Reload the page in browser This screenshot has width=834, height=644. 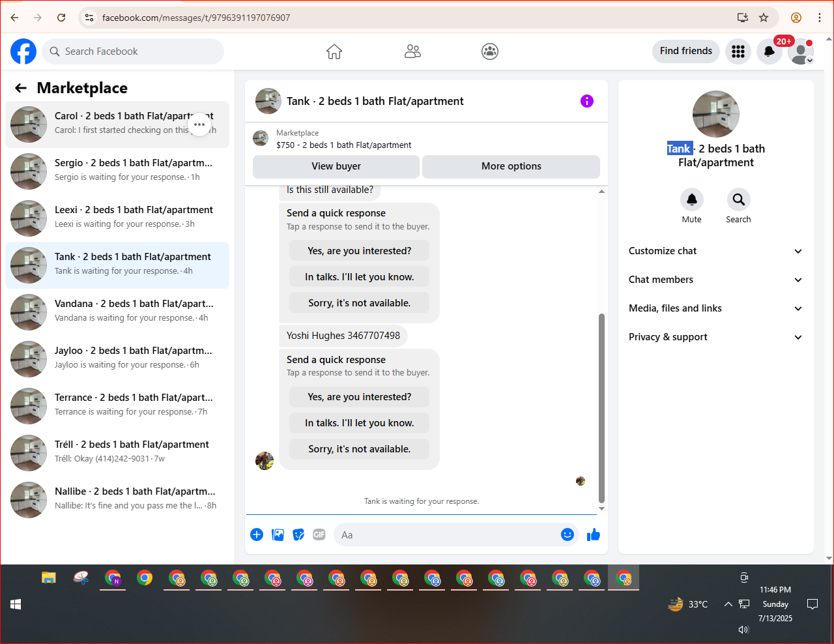pos(61,18)
